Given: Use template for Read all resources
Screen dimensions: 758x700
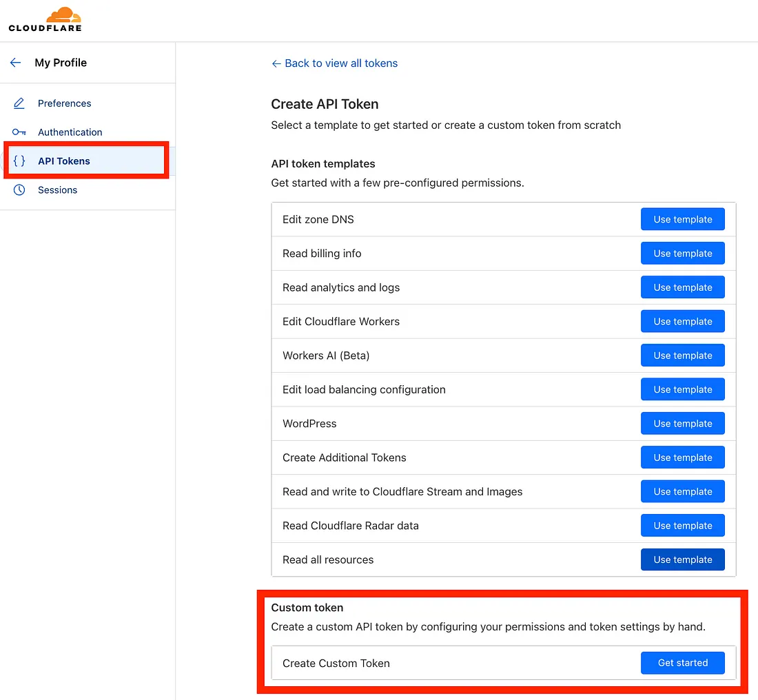Looking at the screenshot, I should (683, 560).
